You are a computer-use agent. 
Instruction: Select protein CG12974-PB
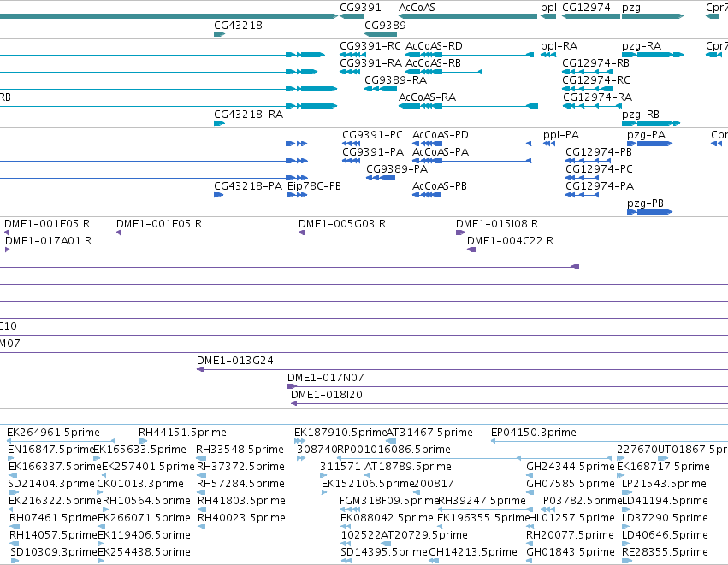tap(599, 152)
